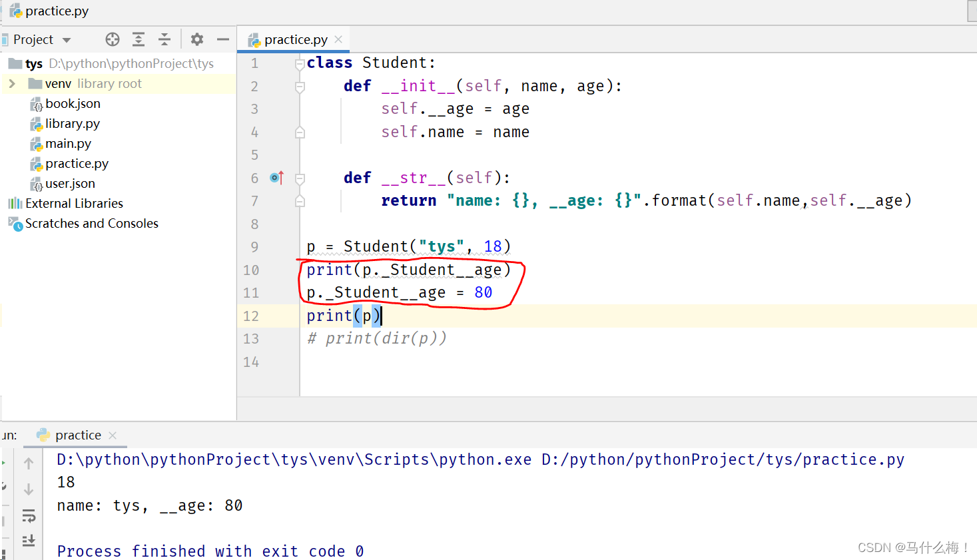Viewport: 977px width, 560px height.
Task: Click the python.exe path link in console
Action: 294,459
